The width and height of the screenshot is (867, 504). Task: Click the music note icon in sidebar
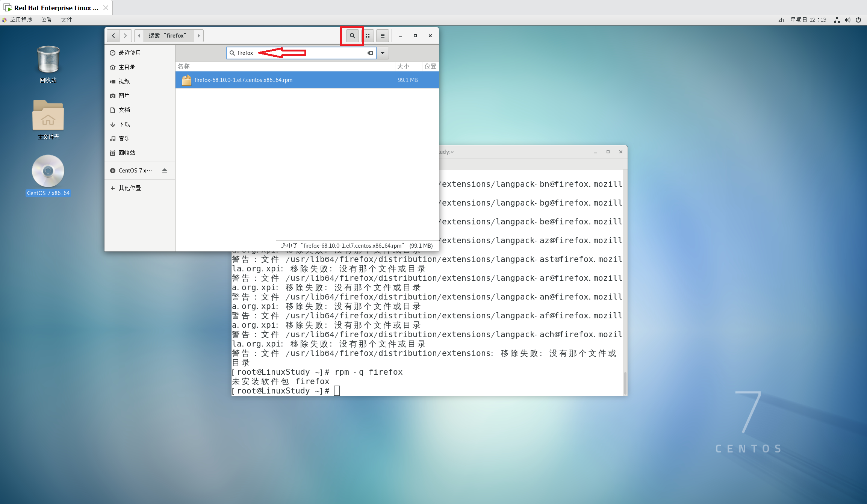point(112,139)
